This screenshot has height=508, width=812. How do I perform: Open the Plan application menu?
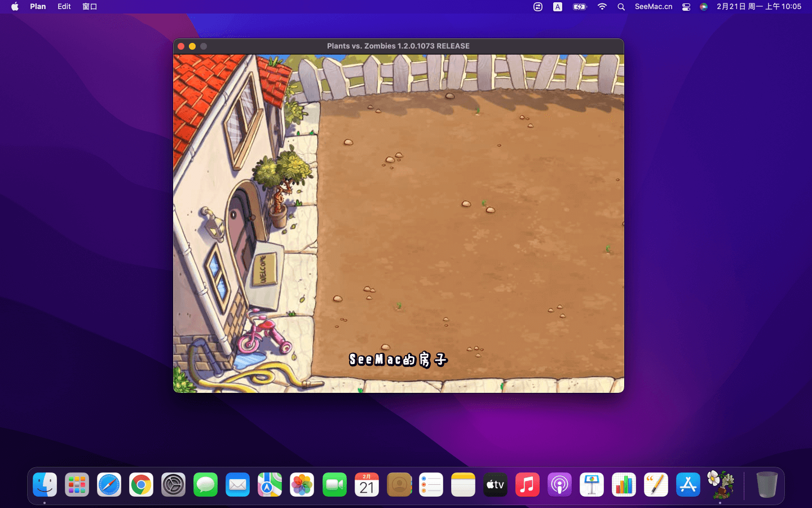38,7
